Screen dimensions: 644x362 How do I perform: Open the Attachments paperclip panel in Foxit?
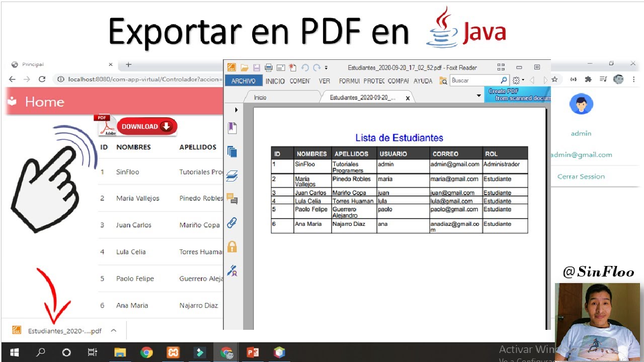(232, 223)
